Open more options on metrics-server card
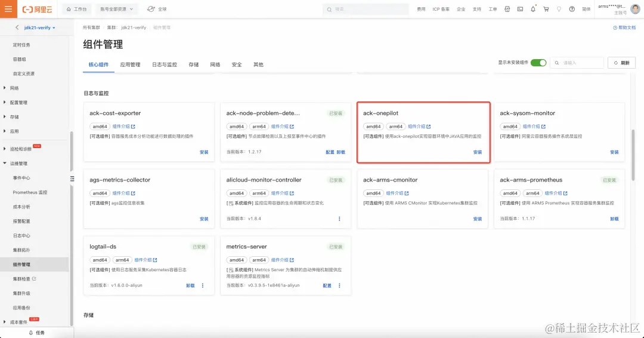 click(339, 285)
